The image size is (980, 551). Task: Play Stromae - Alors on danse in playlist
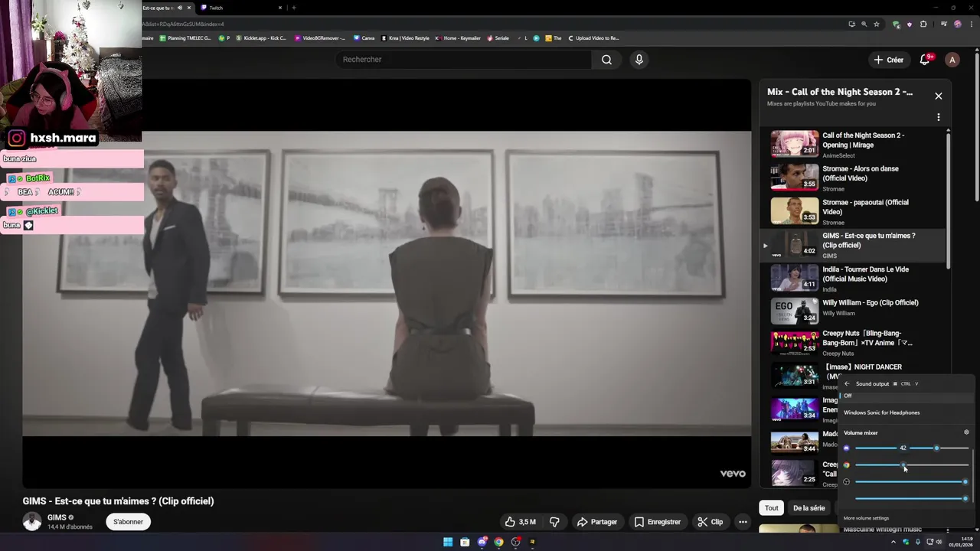point(854,178)
